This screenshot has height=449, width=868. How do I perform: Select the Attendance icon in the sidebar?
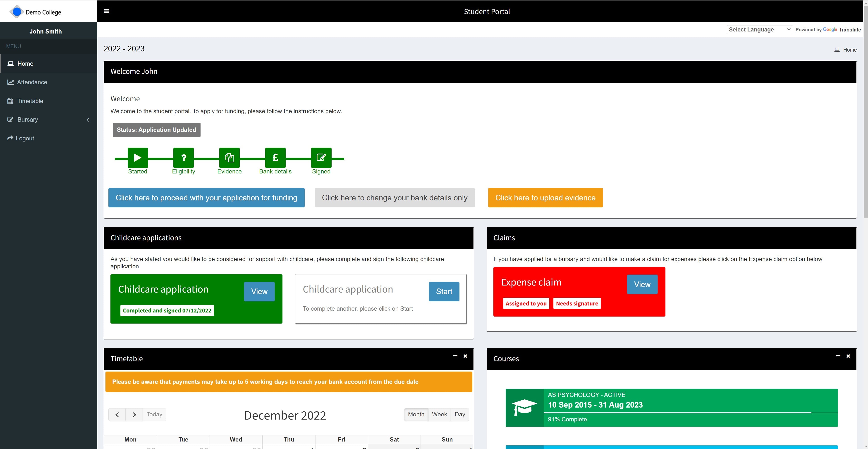pyautogui.click(x=10, y=82)
